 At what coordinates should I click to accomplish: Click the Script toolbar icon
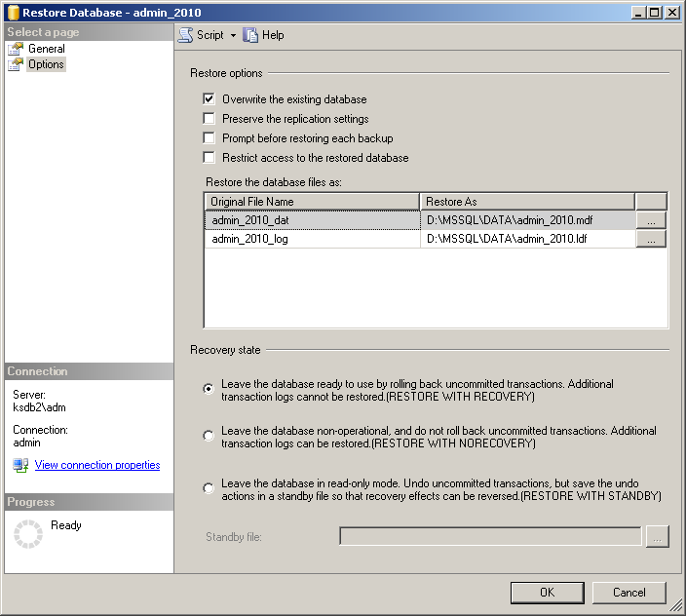[185, 35]
